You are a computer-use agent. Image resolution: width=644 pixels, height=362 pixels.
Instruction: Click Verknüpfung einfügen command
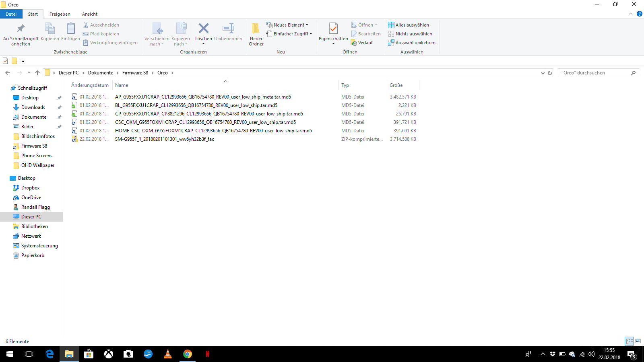click(110, 43)
